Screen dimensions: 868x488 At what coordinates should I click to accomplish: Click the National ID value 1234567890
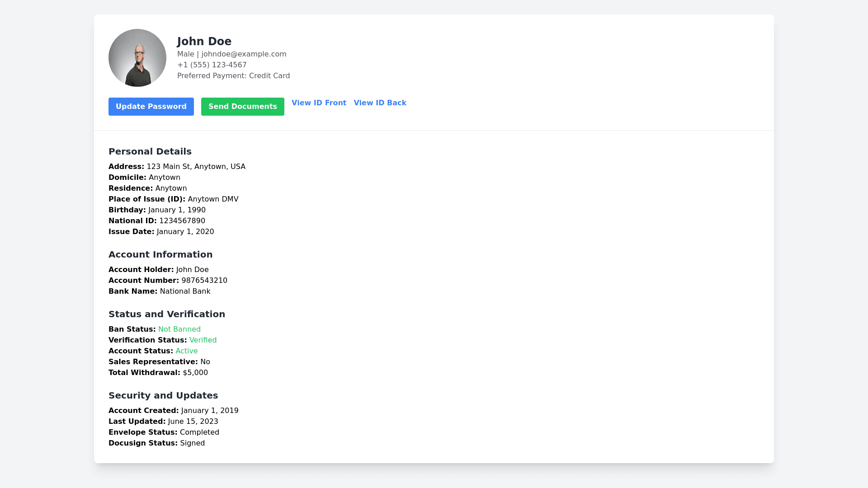coord(182,221)
